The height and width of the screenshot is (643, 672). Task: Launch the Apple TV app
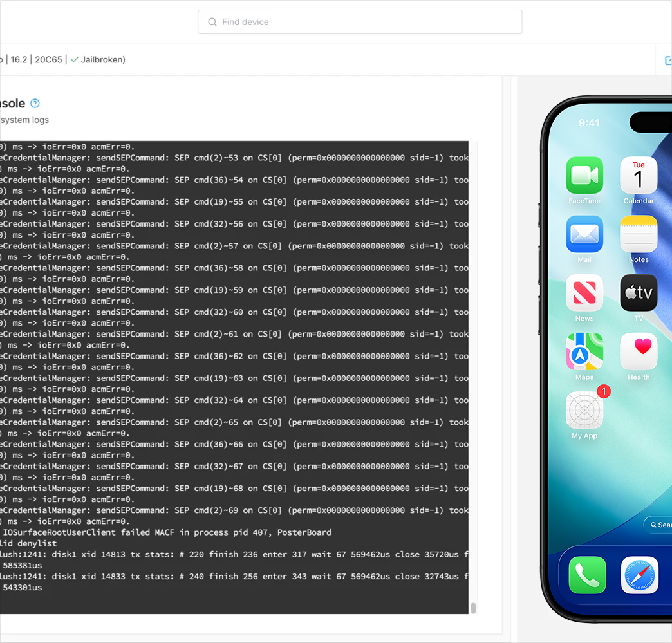(x=638, y=293)
